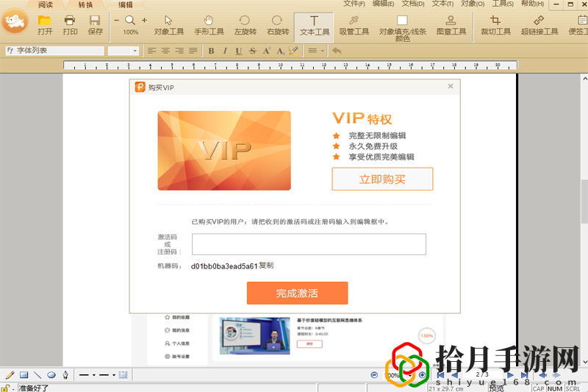Viewport: 588px width, 392px height.
Task: Justify text in formatting bar
Action: [193, 51]
